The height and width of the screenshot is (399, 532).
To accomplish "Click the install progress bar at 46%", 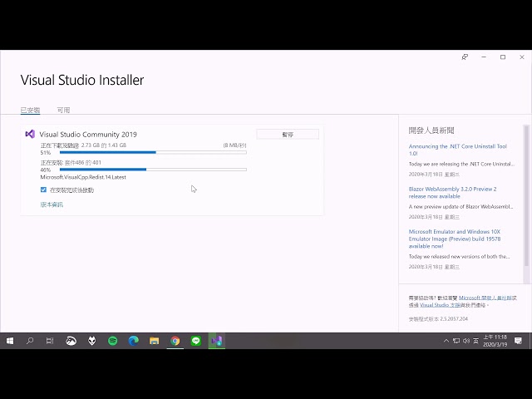I will coord(153,170).
